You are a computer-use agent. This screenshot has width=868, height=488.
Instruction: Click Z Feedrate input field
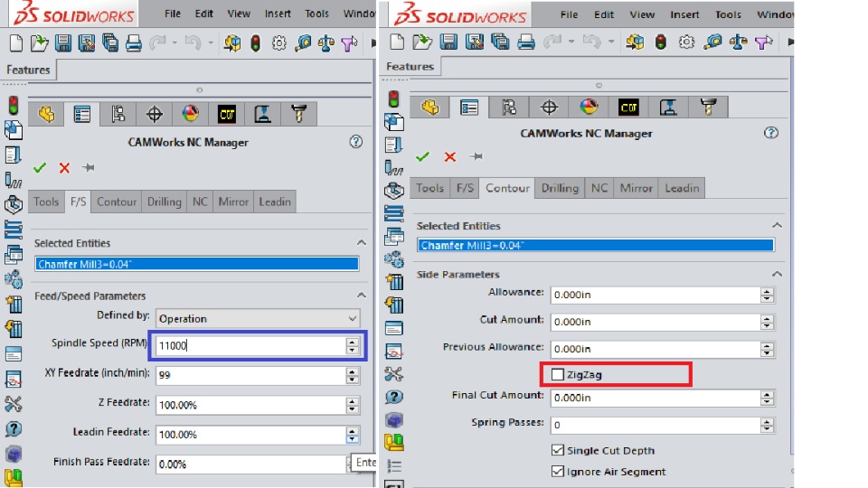tap(250, 405)
